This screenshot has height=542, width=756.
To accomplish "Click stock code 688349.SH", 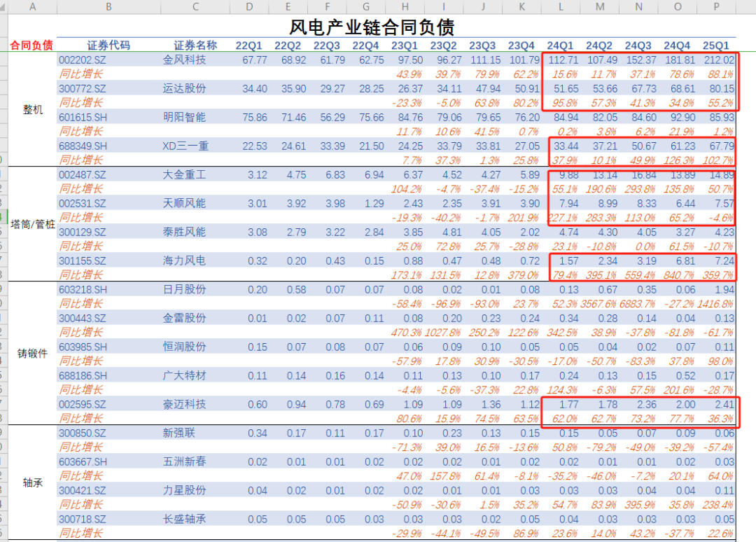I will click(83, 146).
